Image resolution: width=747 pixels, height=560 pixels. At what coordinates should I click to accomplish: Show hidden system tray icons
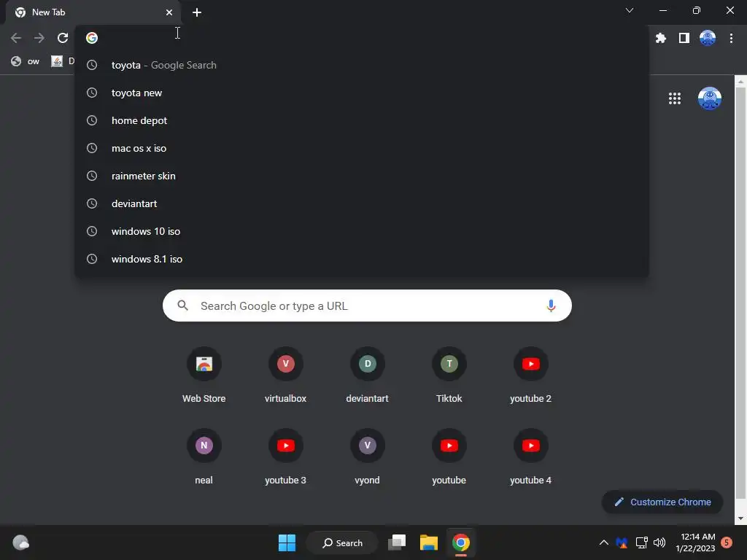[x=603, y=542]
